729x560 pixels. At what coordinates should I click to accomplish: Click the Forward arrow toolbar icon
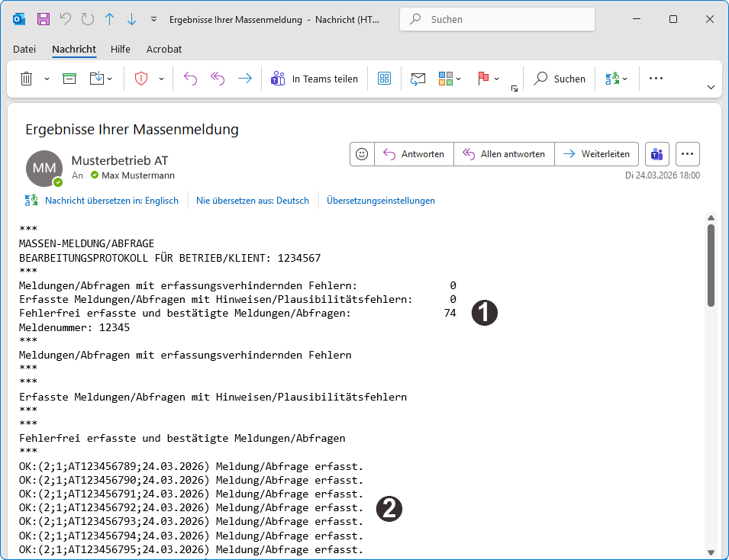(244, 78)
